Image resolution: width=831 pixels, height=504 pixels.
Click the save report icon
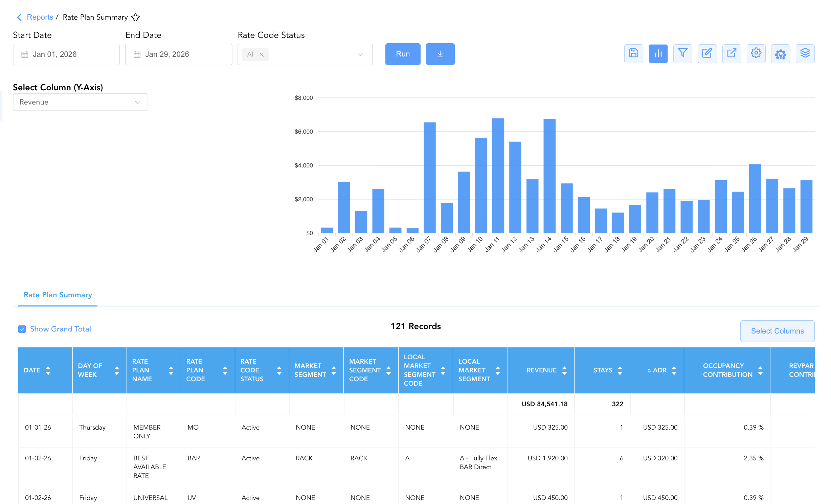[633, 53]
